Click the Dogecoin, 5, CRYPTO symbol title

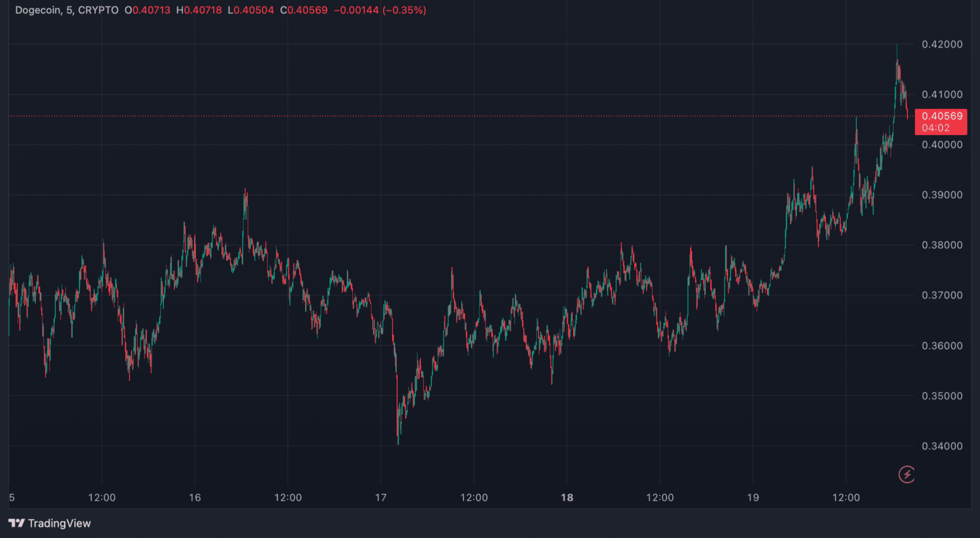click(x=67, y=10)
